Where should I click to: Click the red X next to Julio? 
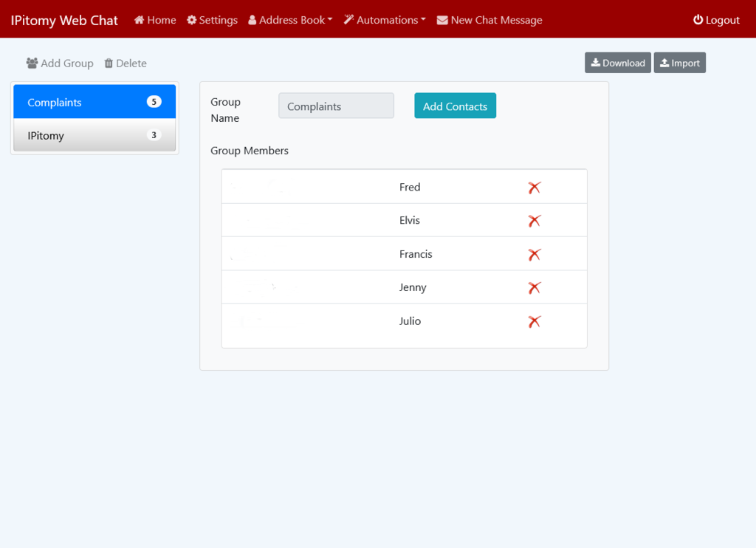tap(535, 321)
